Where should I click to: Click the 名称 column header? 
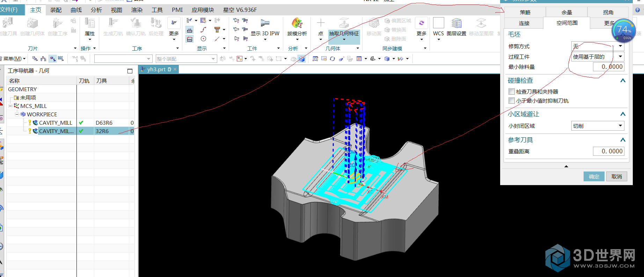pos(42,81)
